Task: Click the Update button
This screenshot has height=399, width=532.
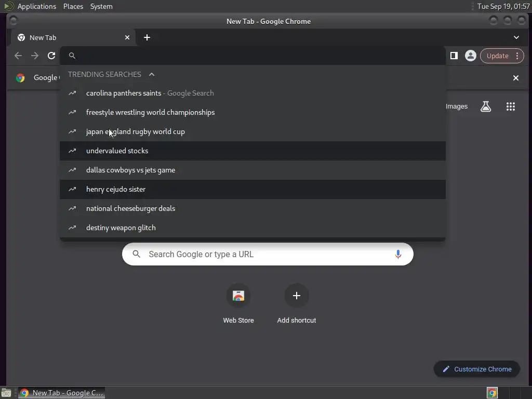Action: click(497, 56)
